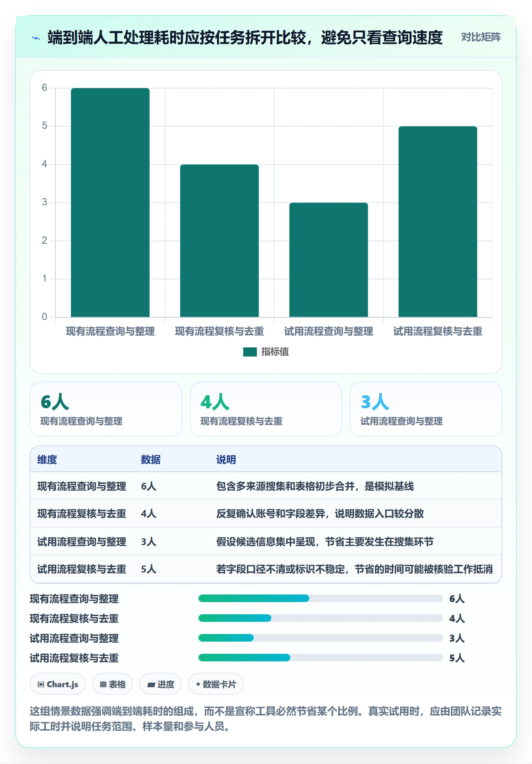Open the 4人 现有流程复核与去重 data card
532x764 pixels.
(266, 409)
